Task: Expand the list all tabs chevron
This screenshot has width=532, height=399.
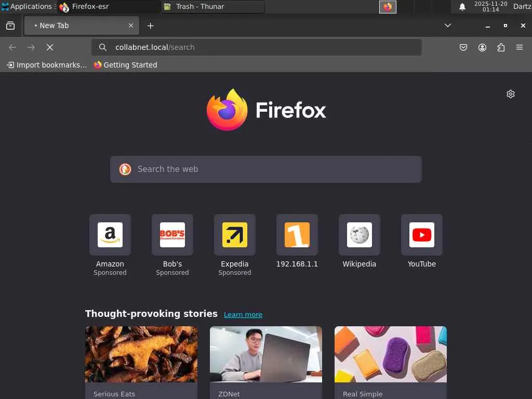Action: click(448, 25)
